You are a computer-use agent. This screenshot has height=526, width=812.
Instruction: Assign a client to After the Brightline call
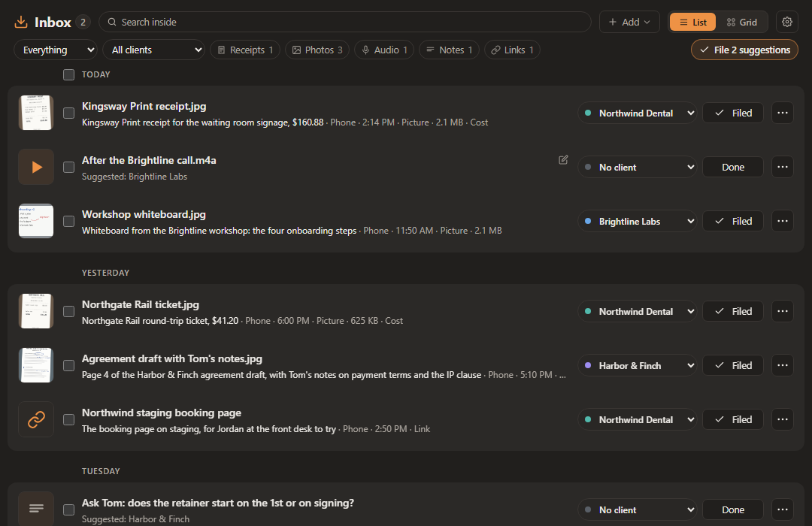637,168
